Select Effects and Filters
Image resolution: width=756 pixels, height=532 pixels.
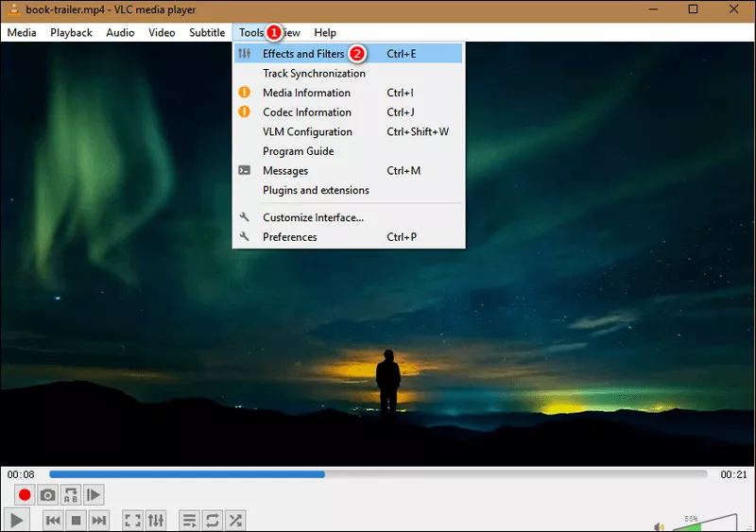pos(348,54)
